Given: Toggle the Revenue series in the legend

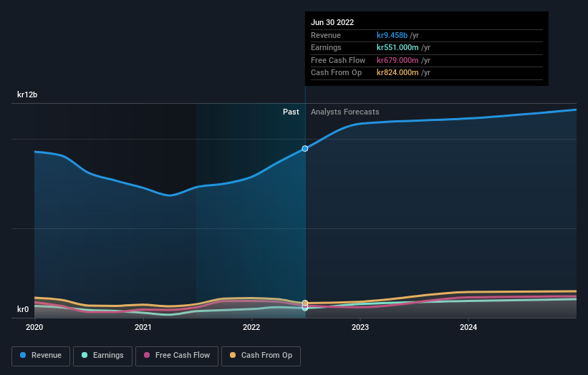Looking at the screenshot, I should [x=41, y=356].
